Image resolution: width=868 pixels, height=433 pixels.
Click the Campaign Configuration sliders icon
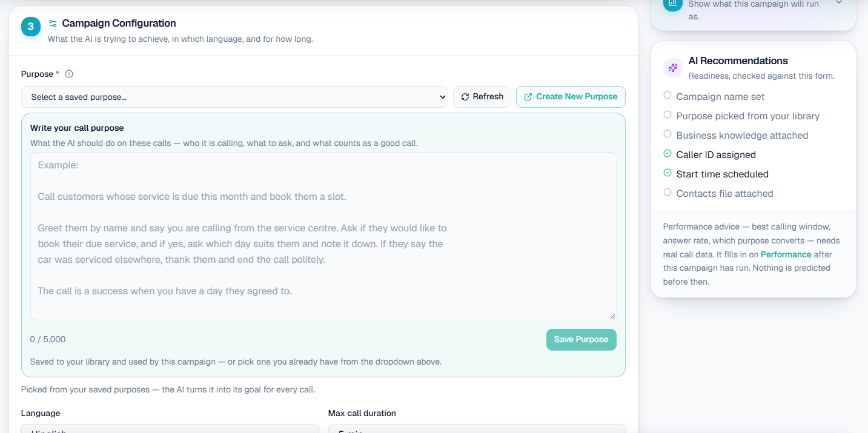(53, 24)
